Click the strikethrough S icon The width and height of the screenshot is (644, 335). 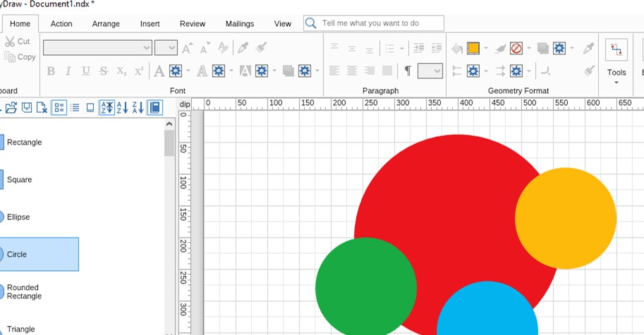coord(104,71)
